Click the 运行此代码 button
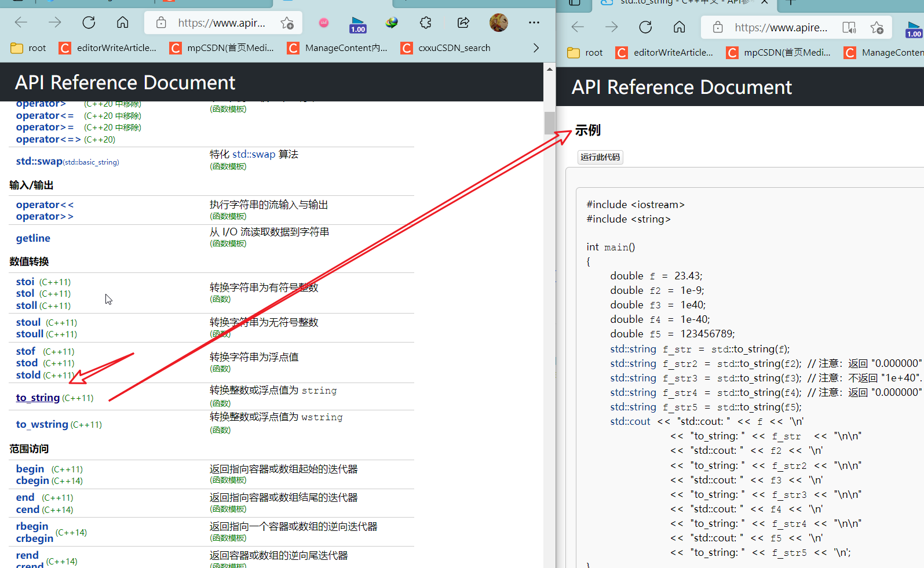This screenshot has width=924, height=568. coord(600,157)
